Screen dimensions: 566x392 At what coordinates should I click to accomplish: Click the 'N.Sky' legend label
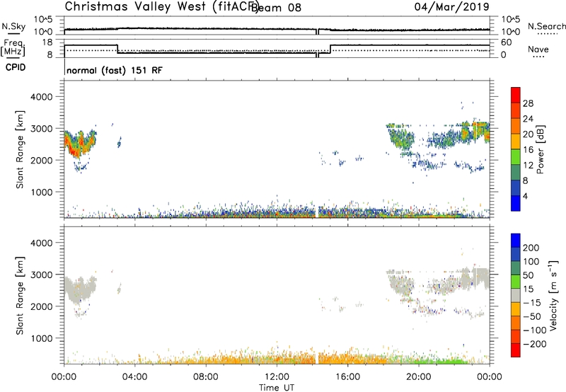pyautogui.click(x=13, y=26)
